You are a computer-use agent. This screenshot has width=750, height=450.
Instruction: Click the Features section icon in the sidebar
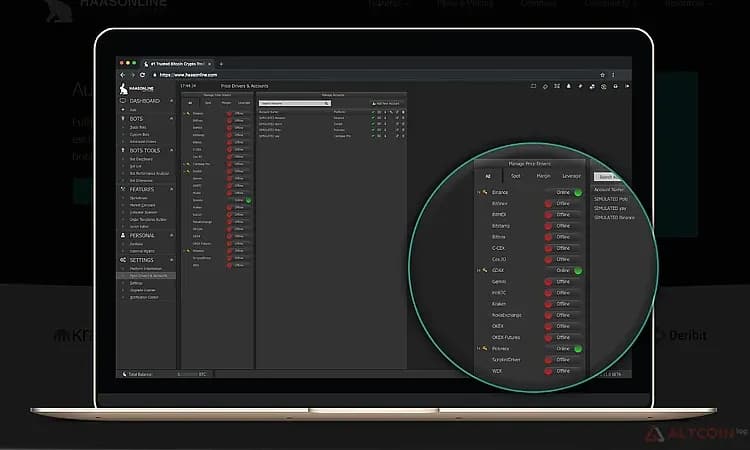click(x=123, y=189)
